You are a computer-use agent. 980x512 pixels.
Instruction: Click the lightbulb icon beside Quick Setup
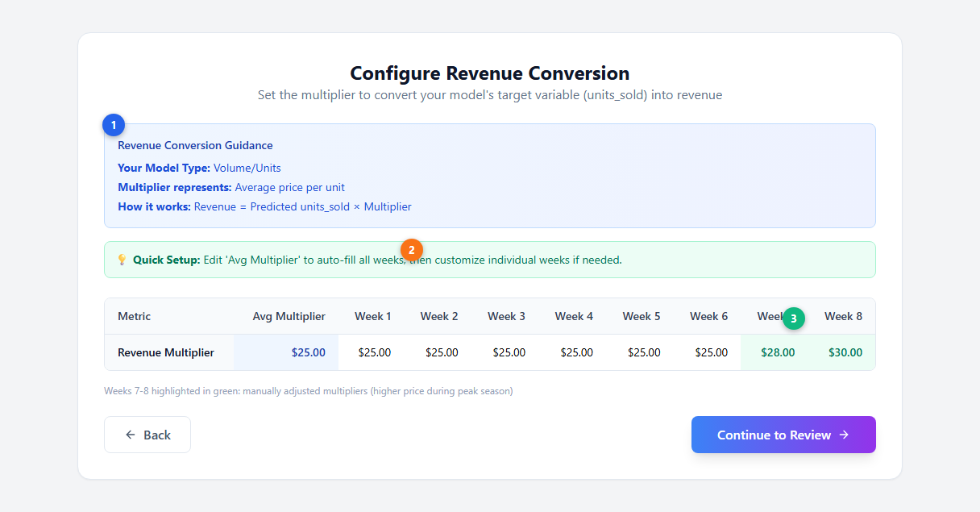[122, 260]
